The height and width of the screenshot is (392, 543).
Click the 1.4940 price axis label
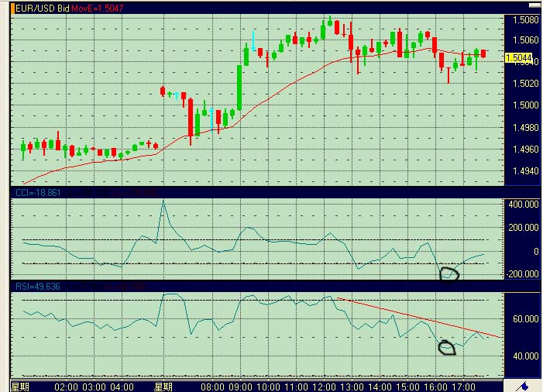point(526,171)
